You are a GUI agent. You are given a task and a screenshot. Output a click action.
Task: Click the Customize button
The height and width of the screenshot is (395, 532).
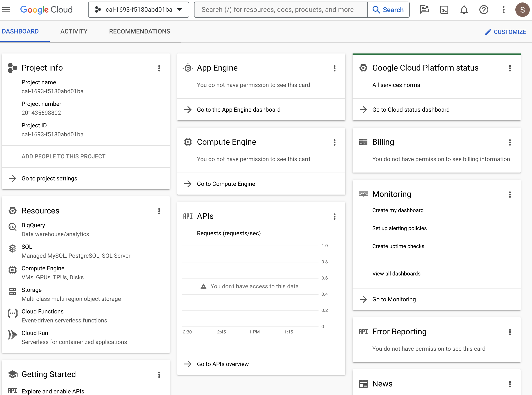tap(505, 32)
